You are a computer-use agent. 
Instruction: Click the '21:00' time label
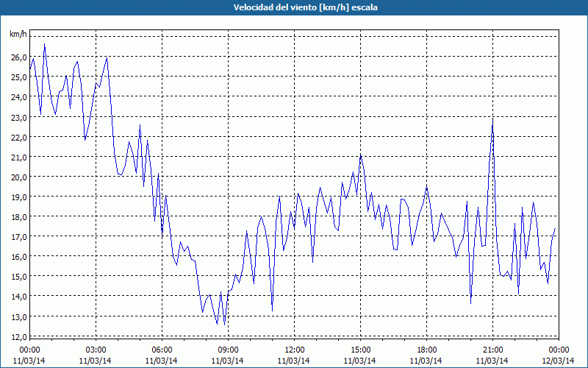(x=492, y=350)
